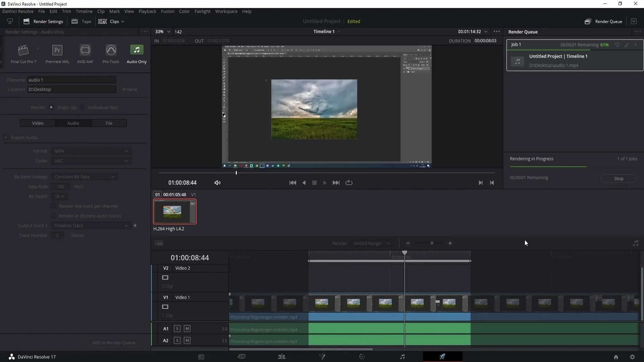Viewport: 644px width, 362px height.
Task: Click the Add to Render Queue button
Action: (x=114, y=343)
